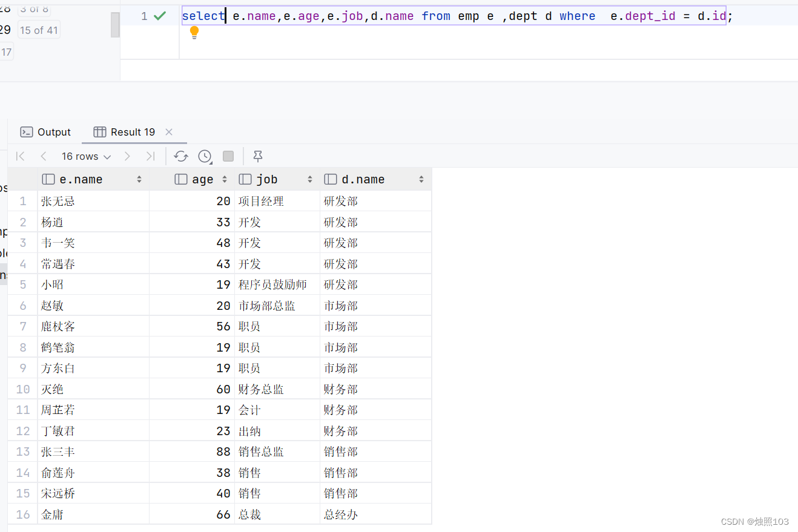Viewport: 798px width, 532px height.
Task: Select row number 1 header
Action: tap(23, 201)
